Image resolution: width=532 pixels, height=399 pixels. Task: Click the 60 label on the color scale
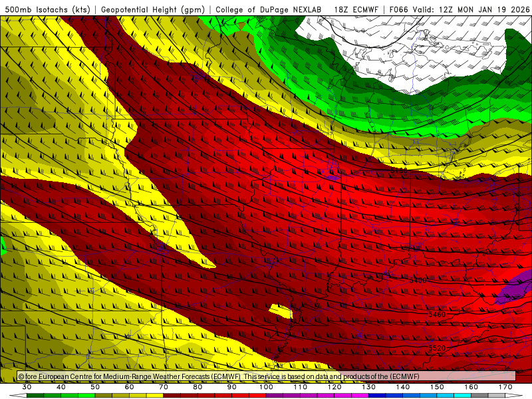(129, 387)
